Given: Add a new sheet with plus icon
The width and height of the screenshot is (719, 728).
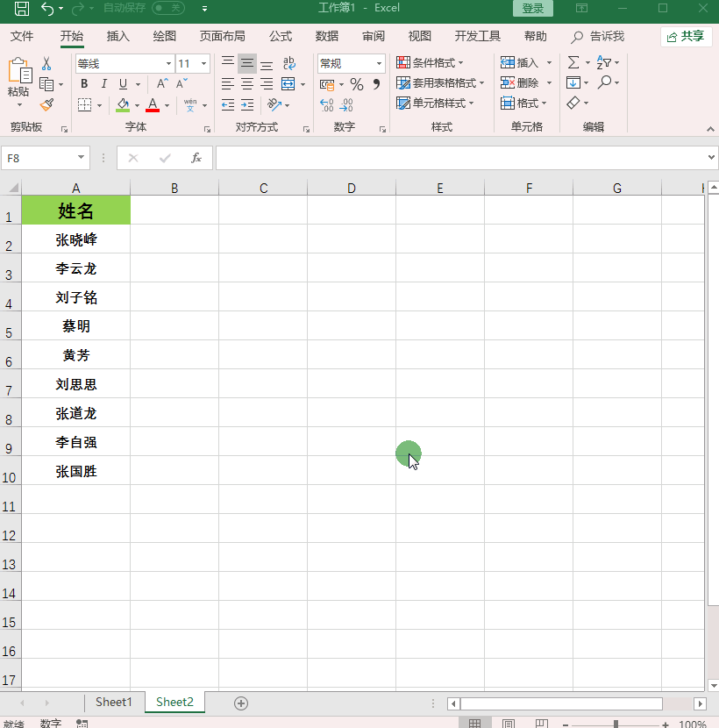Looking at the screenshot, I should pyautogui.click(x=241, y=703).
